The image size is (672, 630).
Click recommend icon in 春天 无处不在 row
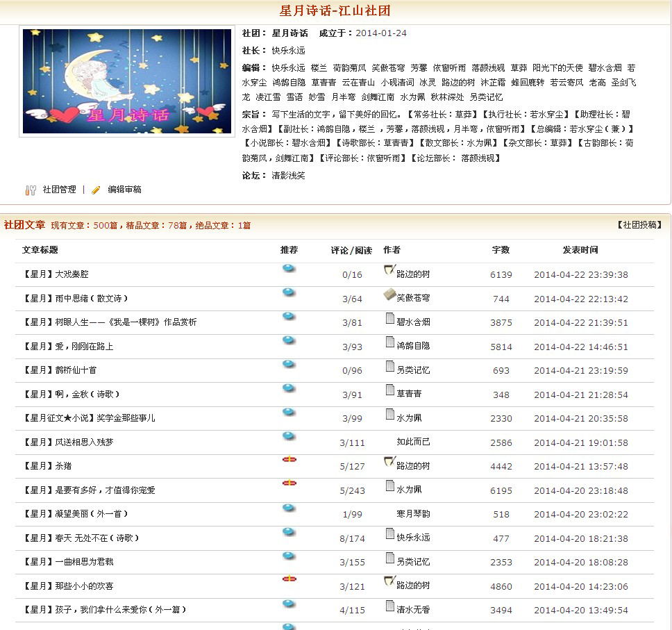(289, 532)
